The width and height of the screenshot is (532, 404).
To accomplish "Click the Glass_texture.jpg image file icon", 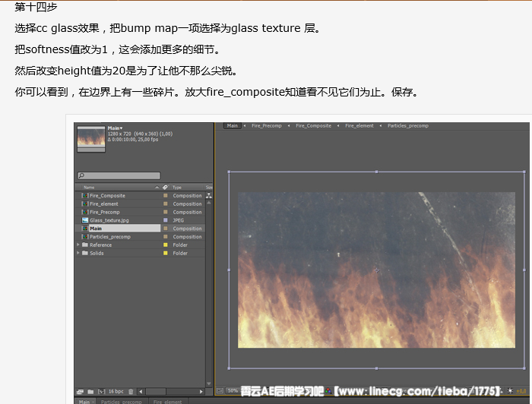I will [x=85, y=220].
